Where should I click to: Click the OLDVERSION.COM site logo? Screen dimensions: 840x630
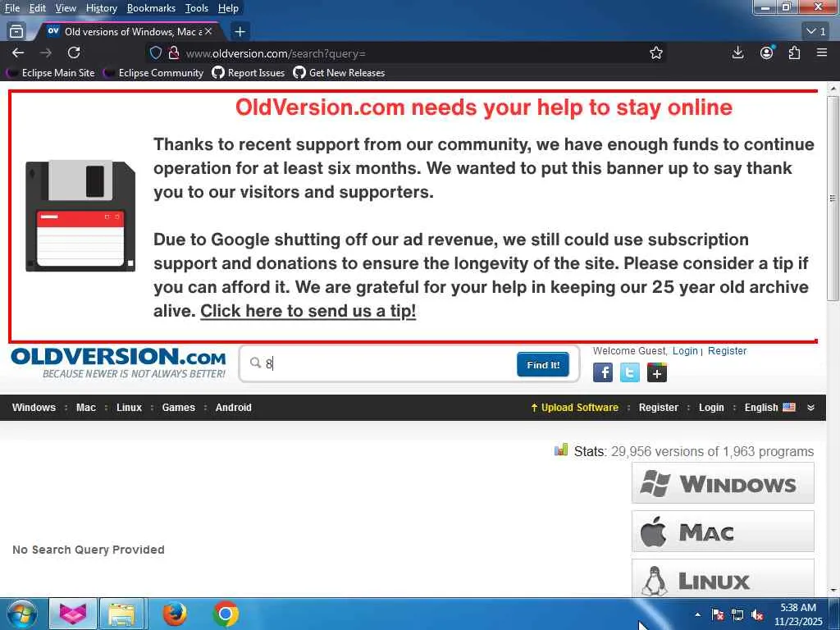118,363
